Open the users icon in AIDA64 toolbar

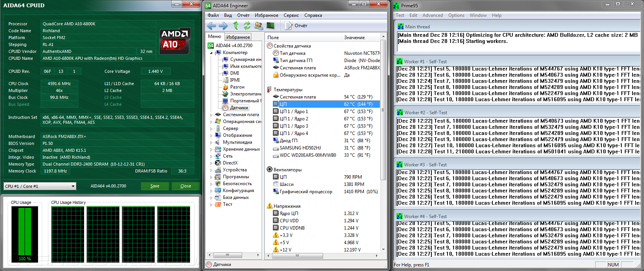[259, 26]
